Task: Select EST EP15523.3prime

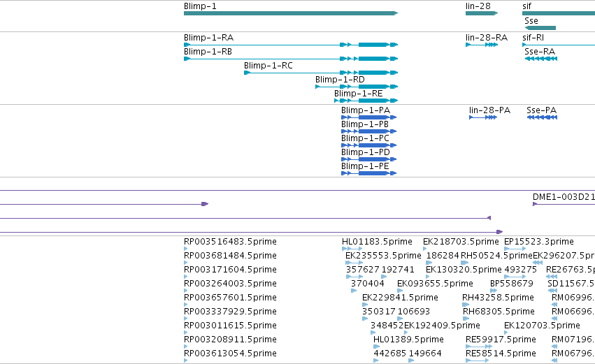Action: click(539, 242)
